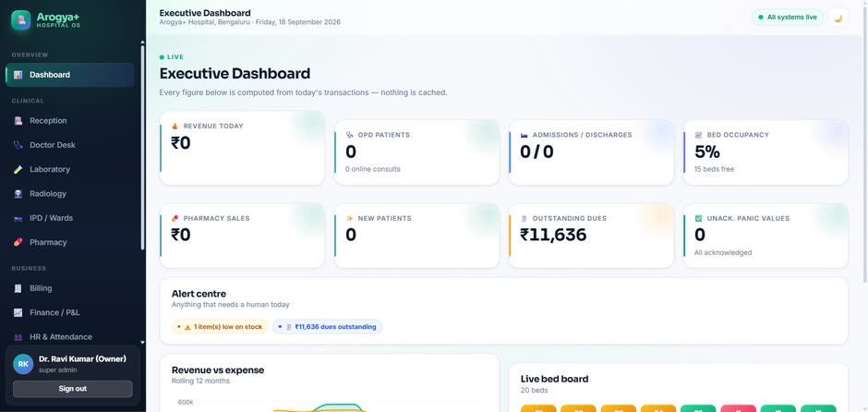Click the bed icon on Admissions / Discharges
868x412 pixels.
tap(524, 135)
